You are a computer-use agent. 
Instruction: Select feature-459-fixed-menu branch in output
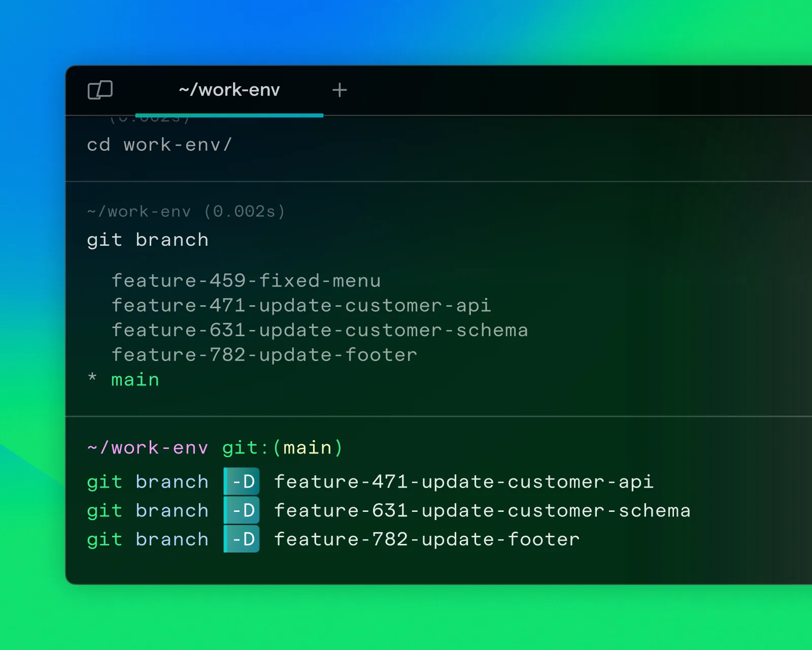click(x=246, y=281)
